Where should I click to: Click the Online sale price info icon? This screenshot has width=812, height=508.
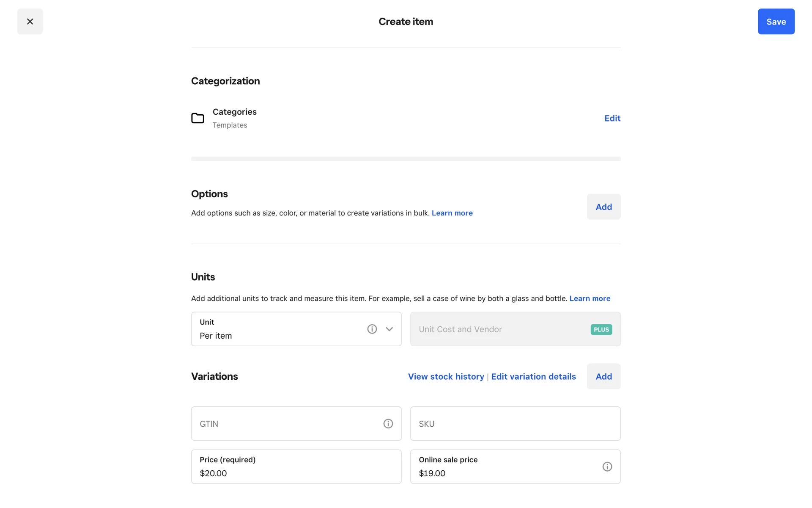point(607,467)
